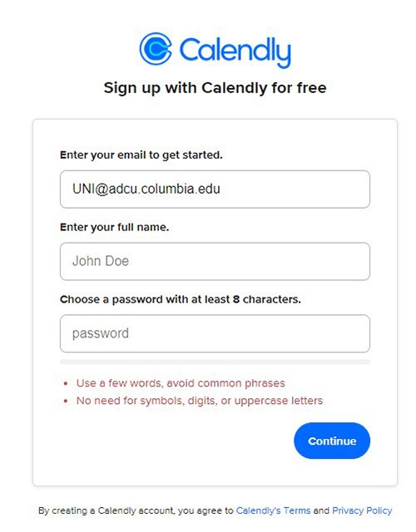Focus the full name field showing John Doe
The image size is (416, 532).
click(215, 261)
